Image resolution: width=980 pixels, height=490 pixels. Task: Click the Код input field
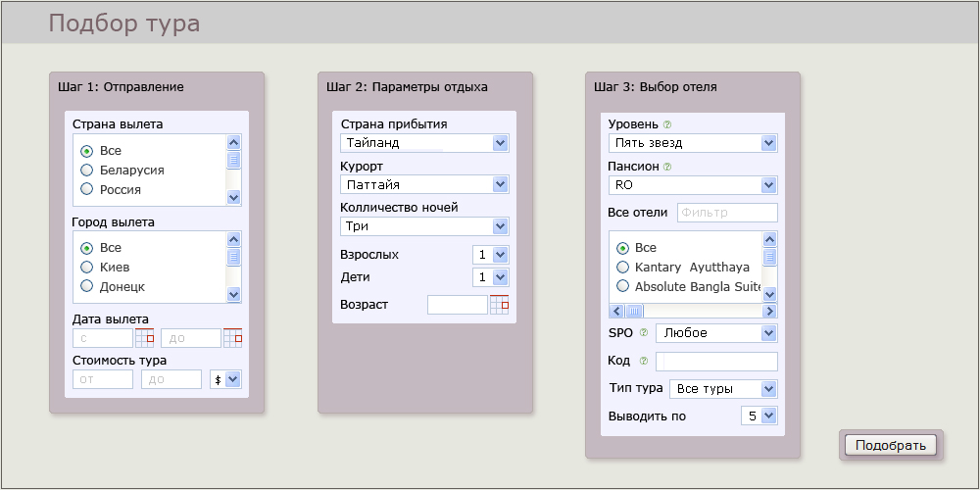pyautogui.click(x=716, y=362)
